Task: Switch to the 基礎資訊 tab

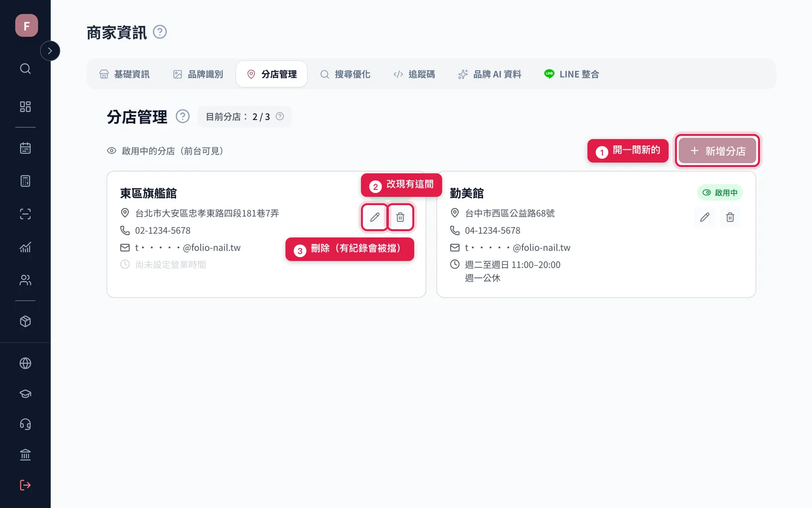Action: pos(124,74)
